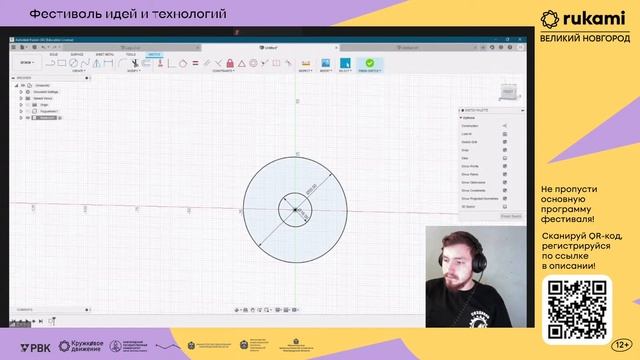640x360 pixels.
Task: Open the Display Settings icon at bottom
Action: pyautogui.click(x=279, y=310)
